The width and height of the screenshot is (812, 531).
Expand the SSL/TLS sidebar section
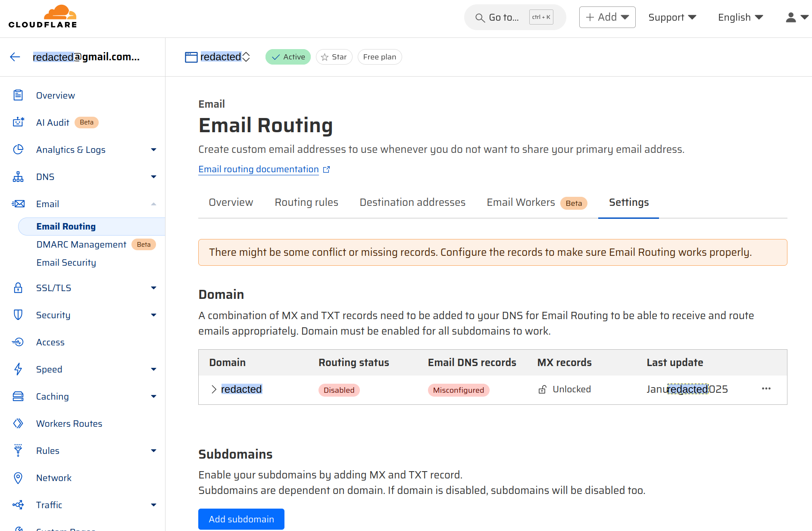click(153, 288)
